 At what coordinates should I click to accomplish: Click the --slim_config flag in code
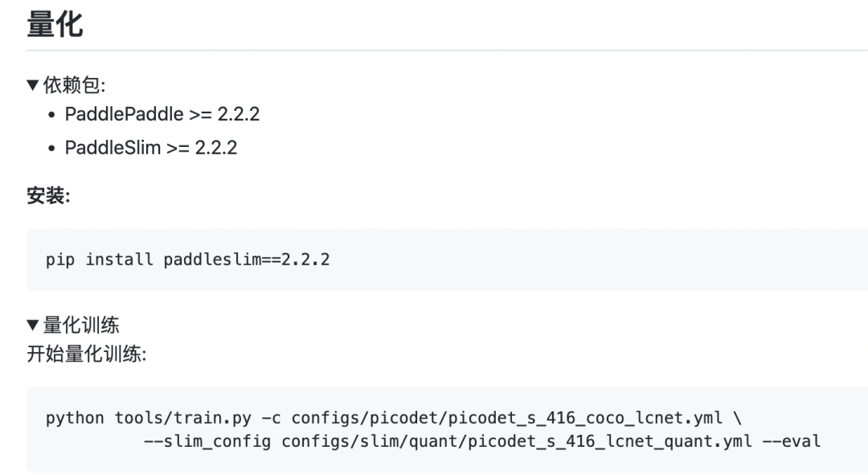[x=207, y=441]
